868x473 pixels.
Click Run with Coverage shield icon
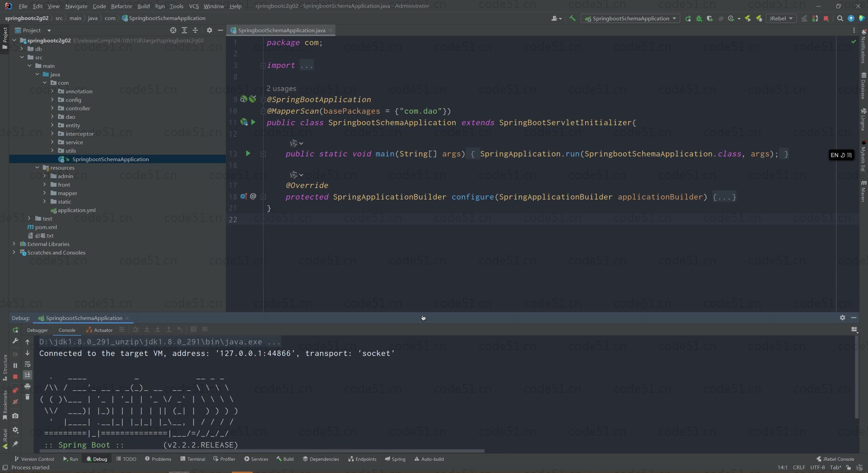click(710, 19)
